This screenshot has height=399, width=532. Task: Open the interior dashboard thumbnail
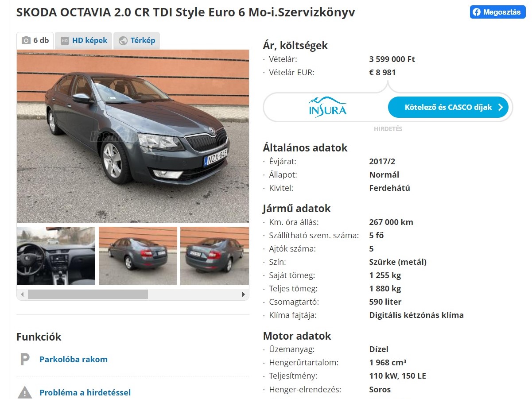point(56,256)
